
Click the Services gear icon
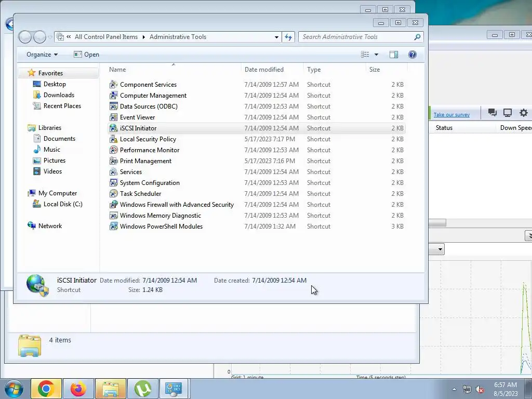(x=113, y=171)
